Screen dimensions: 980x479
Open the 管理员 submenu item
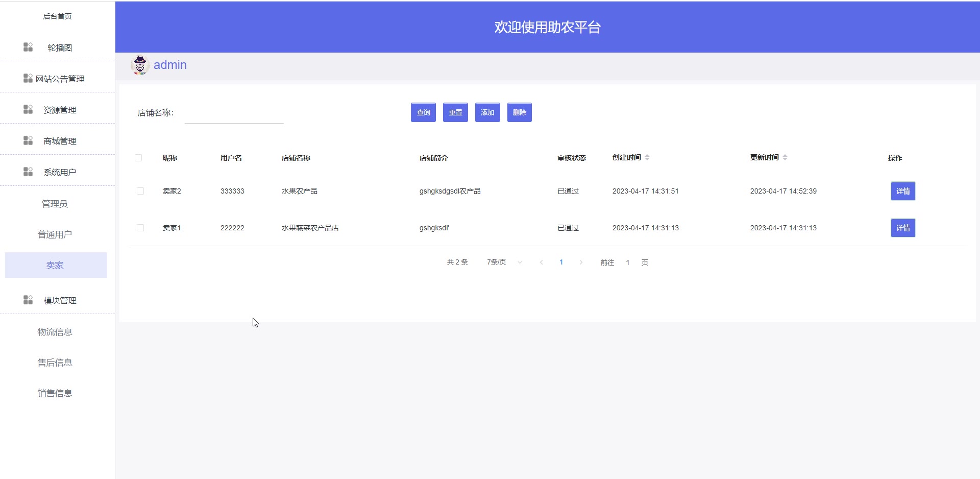pos(55,204)
